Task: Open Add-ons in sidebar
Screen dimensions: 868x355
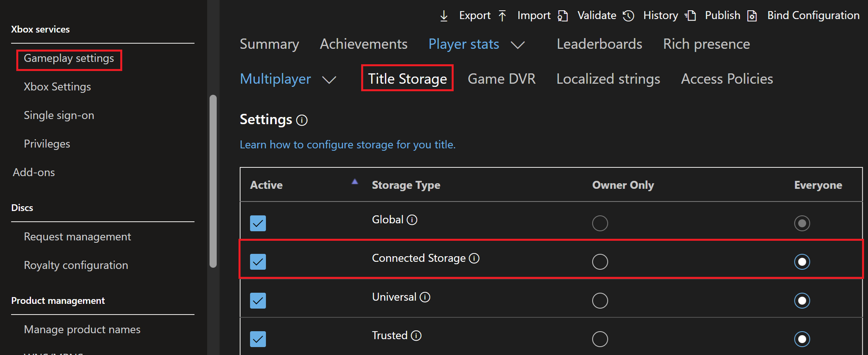Action: click(34, 173)
